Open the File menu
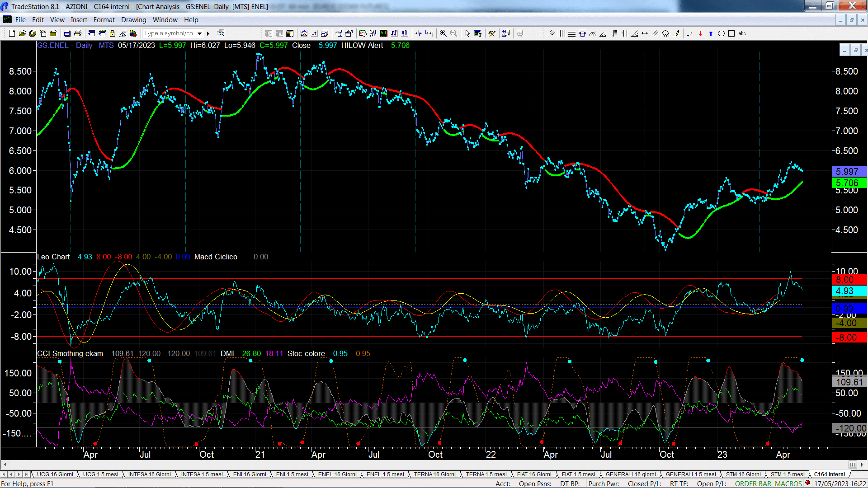This screenshot has width=868, height=488. [x=20, y=19]
